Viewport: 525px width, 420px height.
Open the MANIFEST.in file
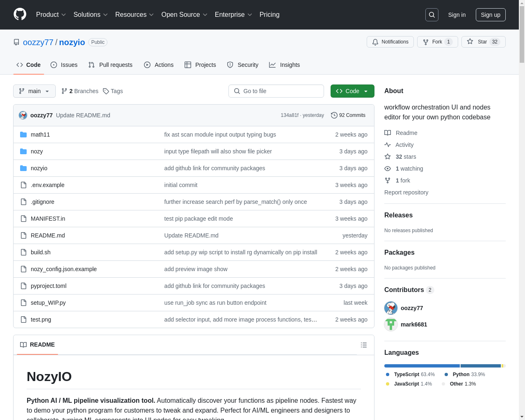[x=48, y=219]
